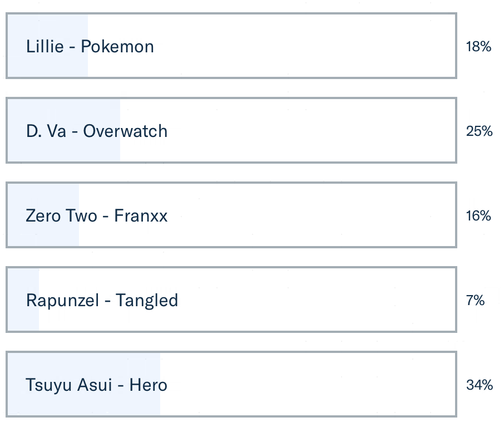Select the Rapunzel - Tangled poll option
Image resolution: width=504 pixels, height=432 pixels.
tap(102, 301)
